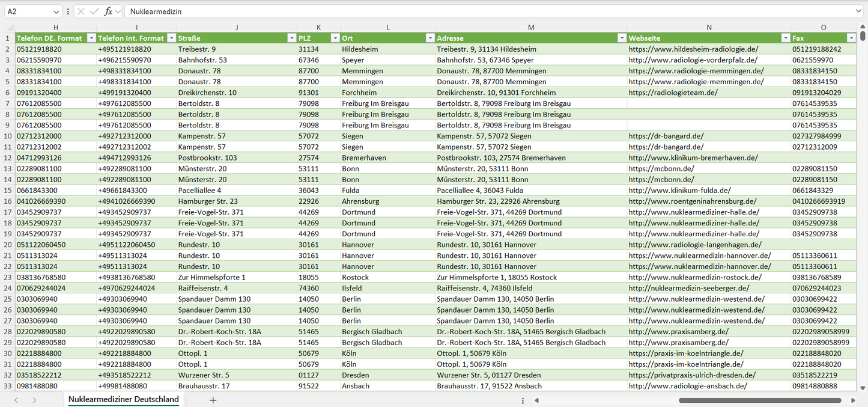Viewport: 868px width, 407px height.
Task: Click the klinikum-fulda.de website cell
Action: [679, 190]
